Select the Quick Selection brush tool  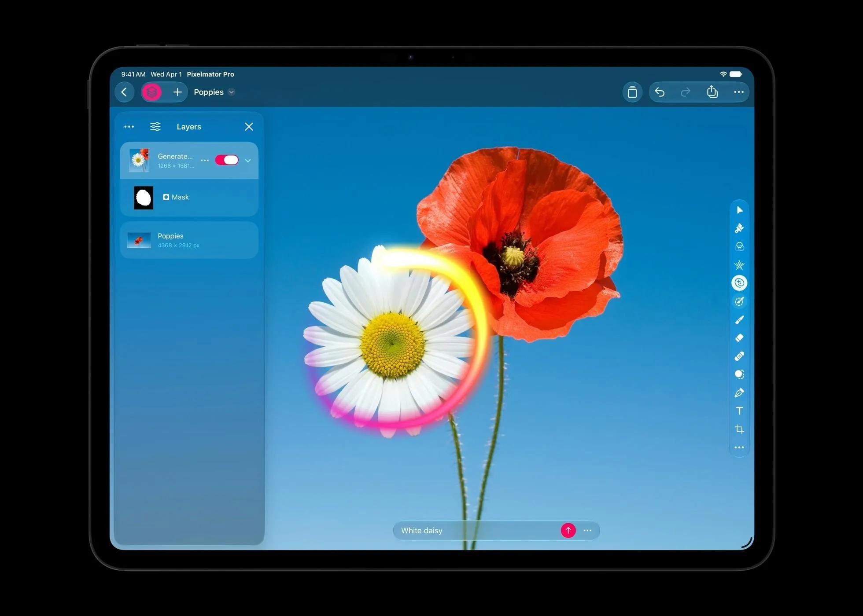coord(739,301)
